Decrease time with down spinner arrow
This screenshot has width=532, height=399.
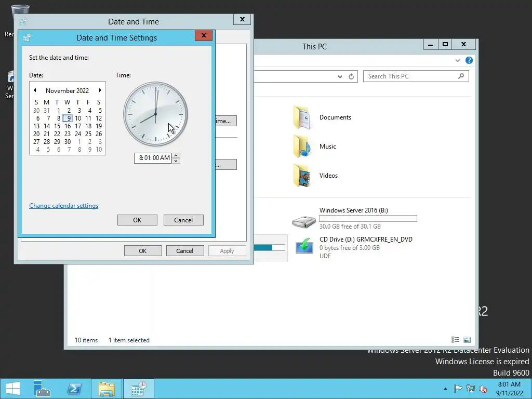click(x=176, y=161)
